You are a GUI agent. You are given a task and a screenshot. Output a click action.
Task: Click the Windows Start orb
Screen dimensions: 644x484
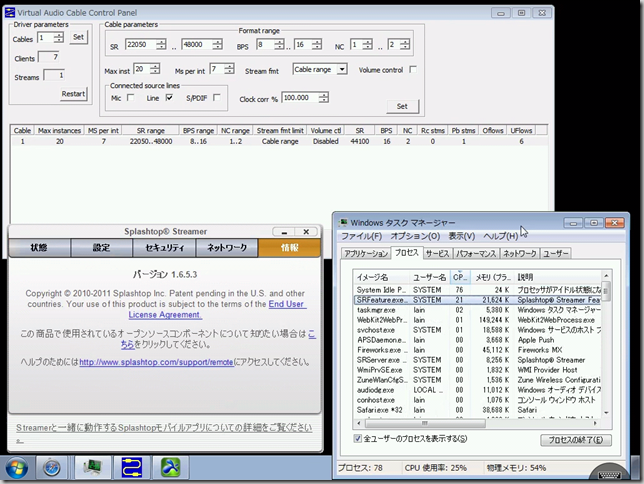17,467
